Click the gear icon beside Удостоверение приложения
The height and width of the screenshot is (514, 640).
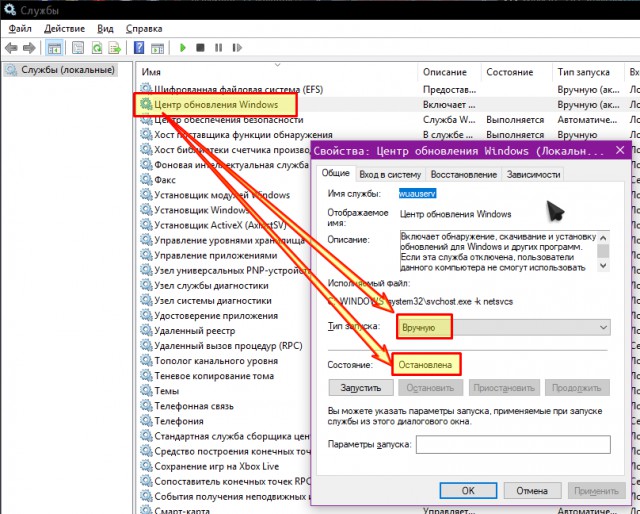(146, 315)
